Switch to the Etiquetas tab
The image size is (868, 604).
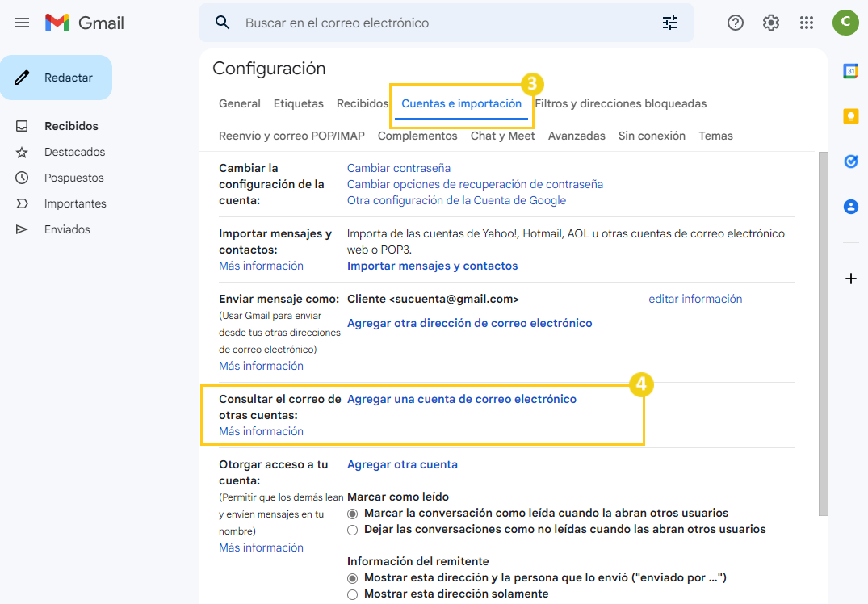tap(299, 103)
